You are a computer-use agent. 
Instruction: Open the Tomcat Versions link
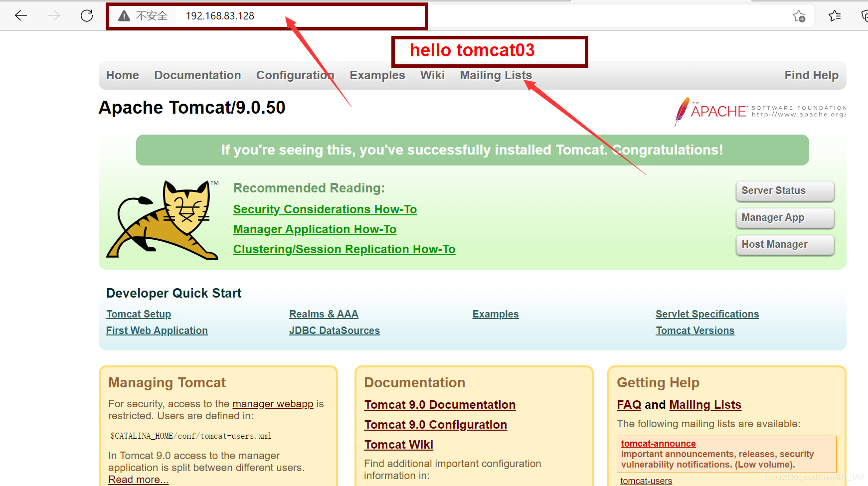click(x=695, y=330)
